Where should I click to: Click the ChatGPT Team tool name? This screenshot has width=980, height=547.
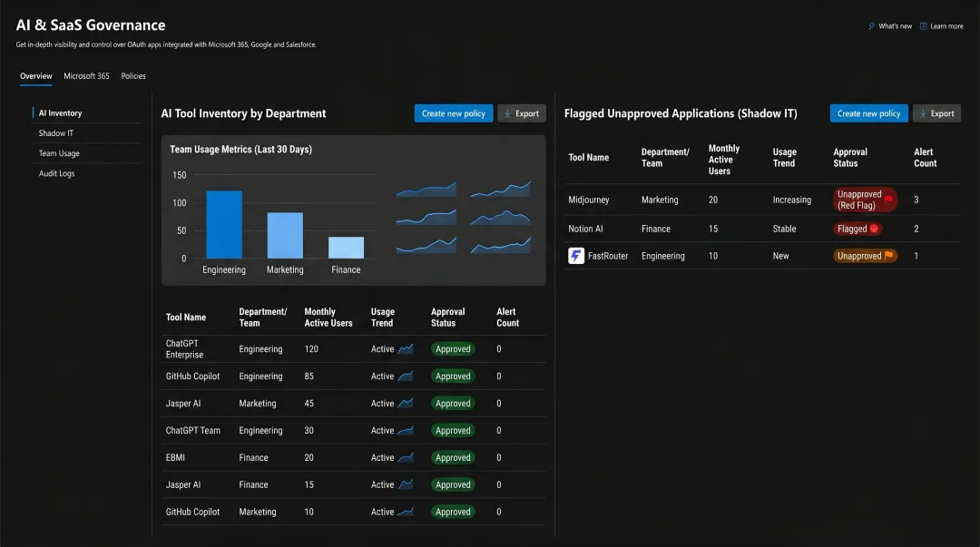[192, 430]
